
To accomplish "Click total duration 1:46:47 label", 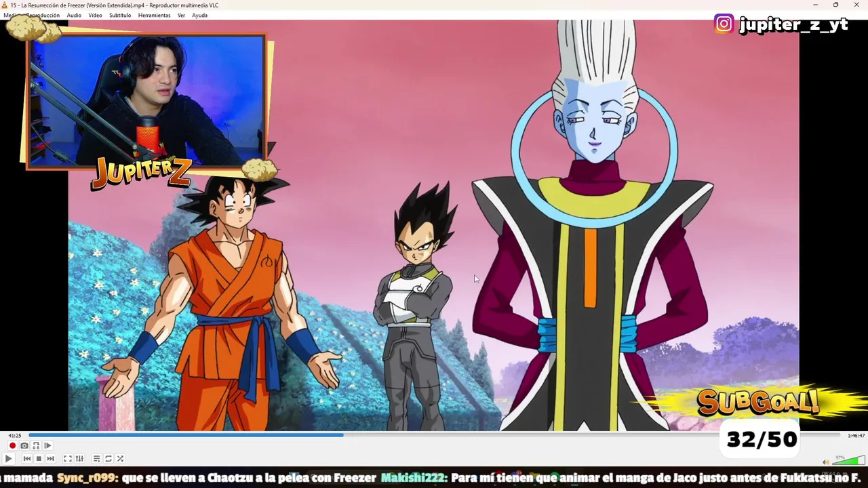I will (x=856, y=436).
